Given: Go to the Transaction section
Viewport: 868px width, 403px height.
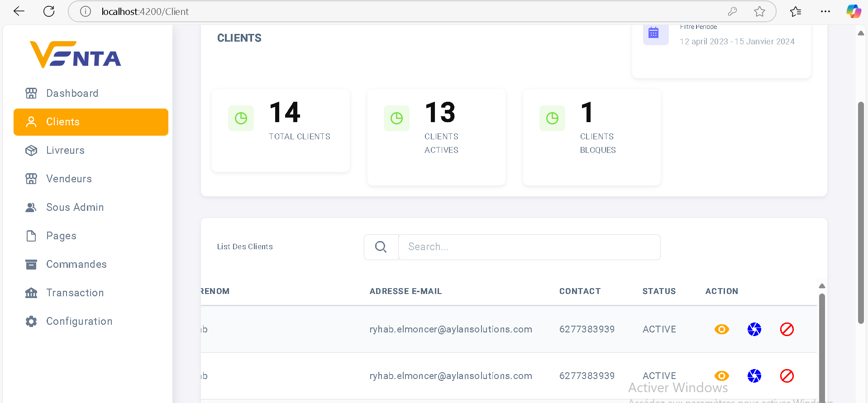Looking at the screenshot, I should coord(91,293).
